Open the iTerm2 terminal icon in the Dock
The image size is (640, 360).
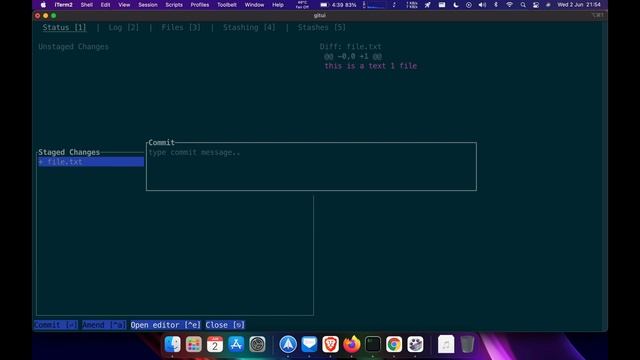(373, 344)
